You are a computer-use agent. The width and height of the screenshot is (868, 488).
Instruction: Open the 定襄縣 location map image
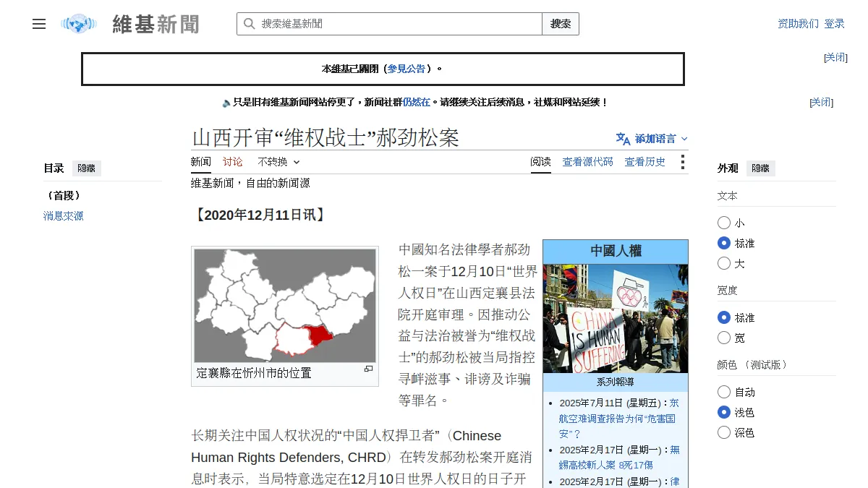[x=285, y=305]
